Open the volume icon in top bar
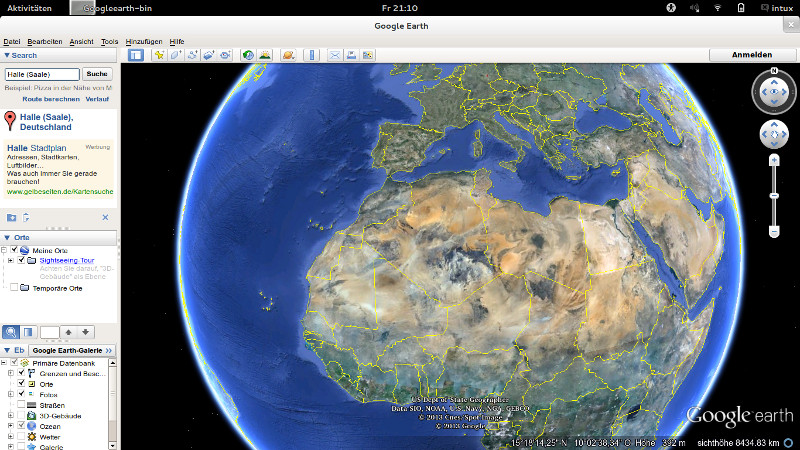 694,8
